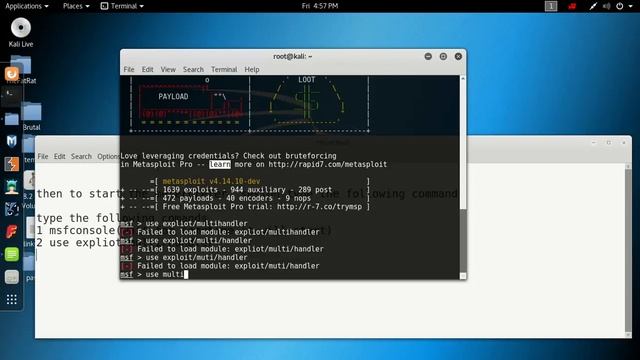Click the root@kali: ~ title bar

[293, 56]
